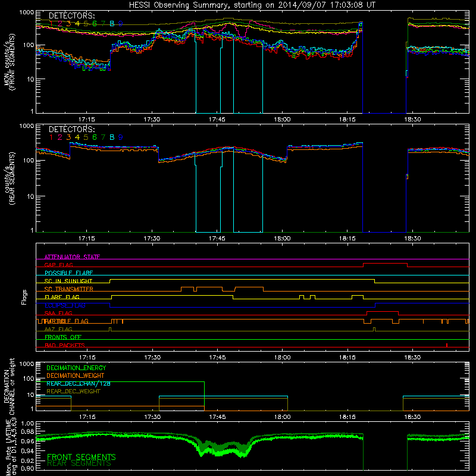Click '17:15' tick under the decimation panel
This screenshot has width=476, height=476.
pos(87,417)
